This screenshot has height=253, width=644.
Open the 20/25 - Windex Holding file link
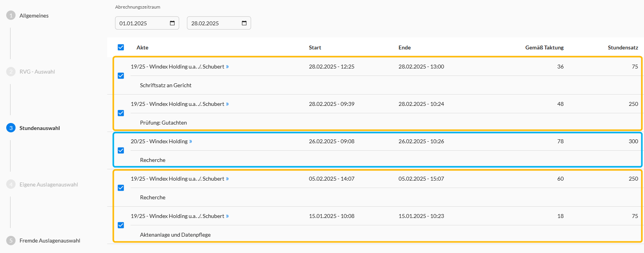159,142
